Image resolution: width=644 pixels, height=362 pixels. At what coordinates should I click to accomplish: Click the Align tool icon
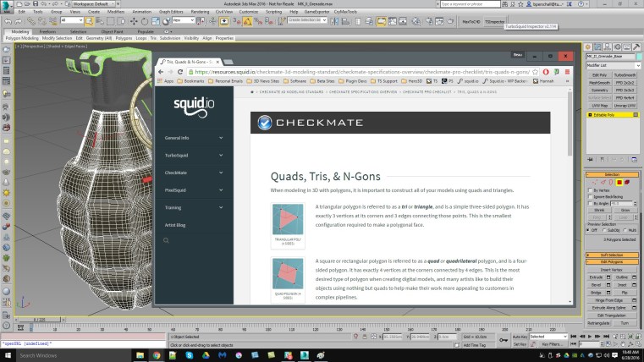click(x=345, y=21)
